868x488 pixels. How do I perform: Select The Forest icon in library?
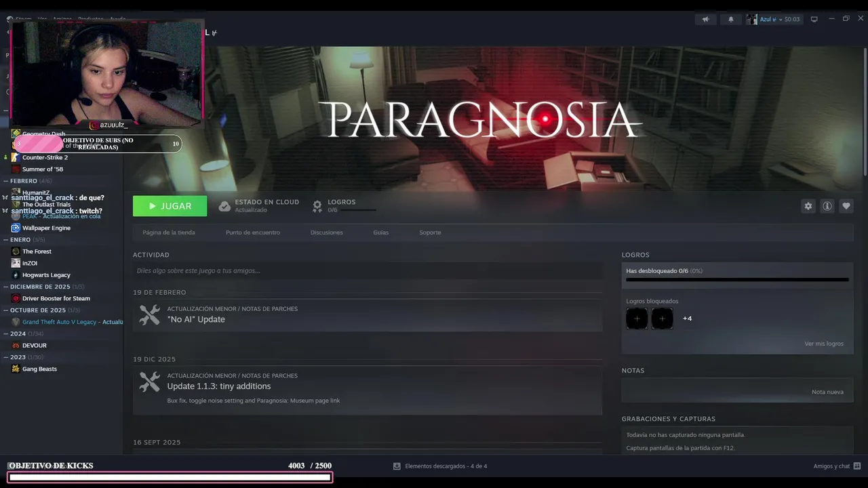(16, 251)
